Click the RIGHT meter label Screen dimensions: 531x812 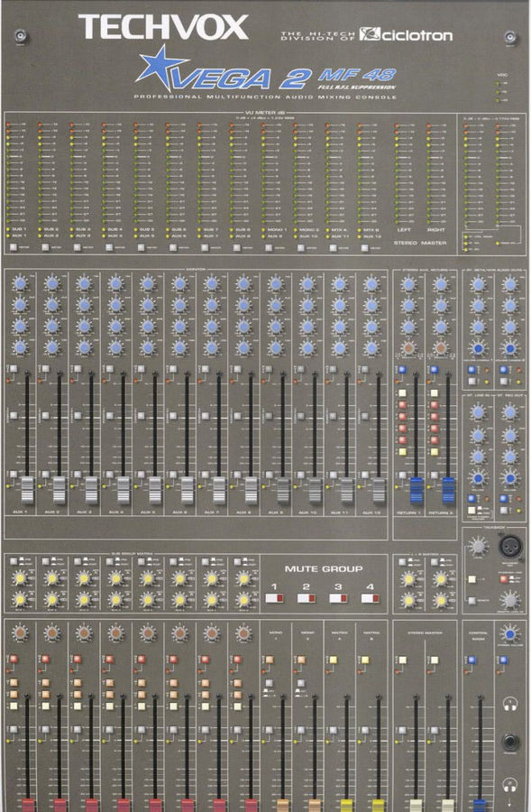coord(435,229)
